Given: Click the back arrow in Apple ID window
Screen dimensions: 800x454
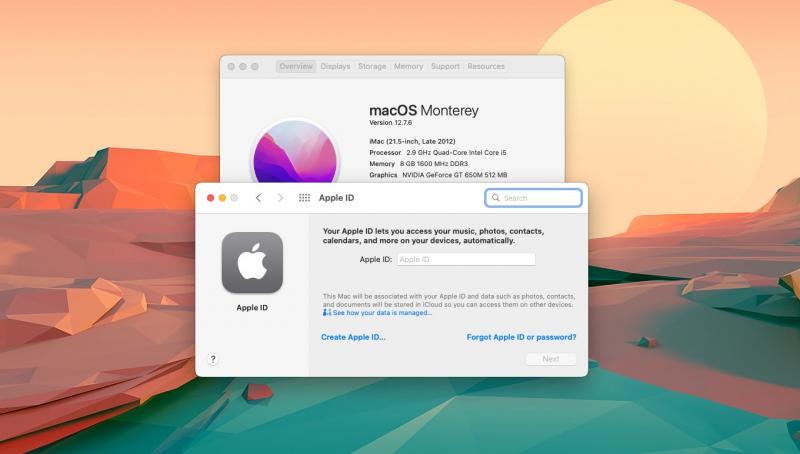Looking at the screenshot, I should click(x=258, y=198).
